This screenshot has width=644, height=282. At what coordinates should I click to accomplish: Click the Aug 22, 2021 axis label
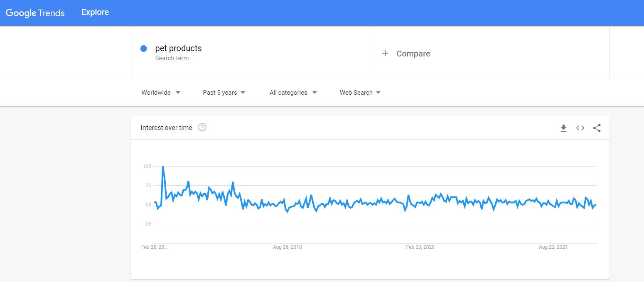553,247
